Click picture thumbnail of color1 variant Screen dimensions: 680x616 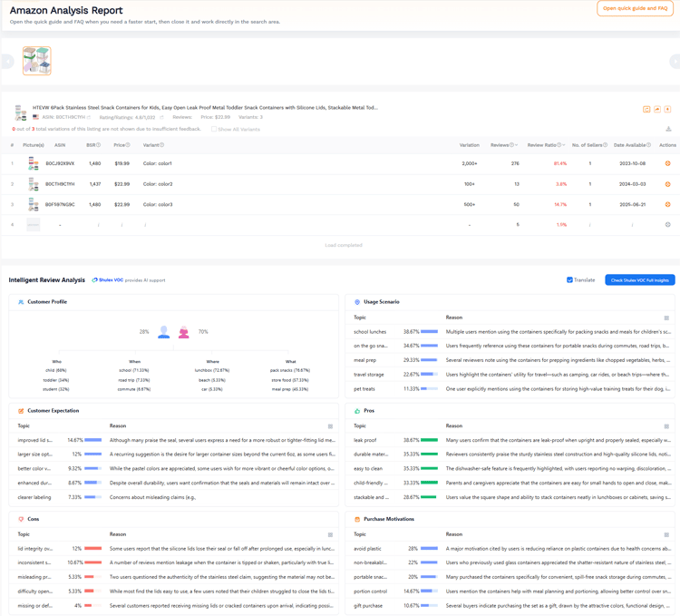pos(34,163)
